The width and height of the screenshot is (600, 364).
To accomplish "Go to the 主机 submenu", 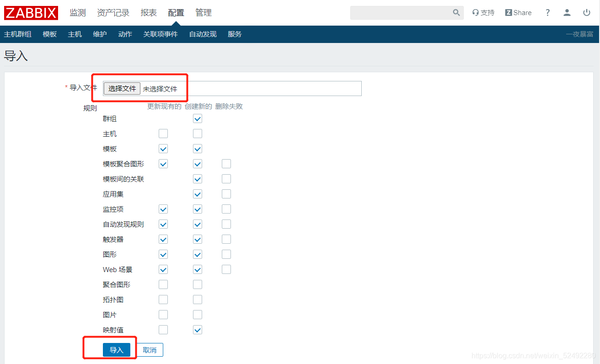I will (x=75, y=34).
